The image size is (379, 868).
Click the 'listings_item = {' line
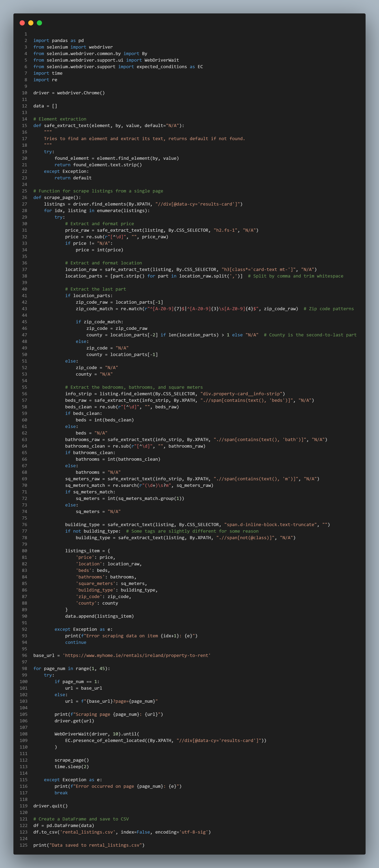tap(88, 551)
